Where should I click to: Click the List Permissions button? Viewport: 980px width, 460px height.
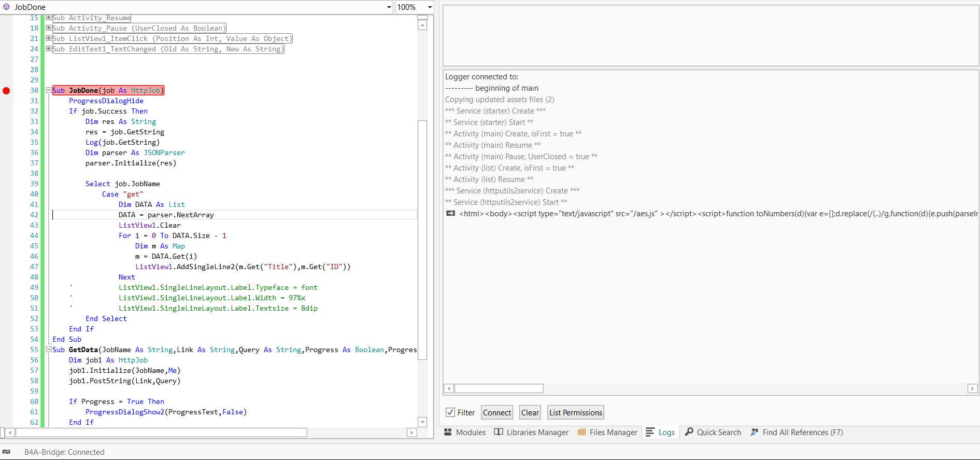tap(575, 412)
